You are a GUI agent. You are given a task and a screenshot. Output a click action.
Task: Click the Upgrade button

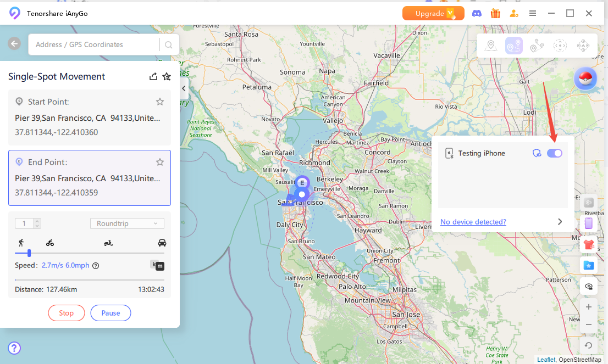pos(433,13)
